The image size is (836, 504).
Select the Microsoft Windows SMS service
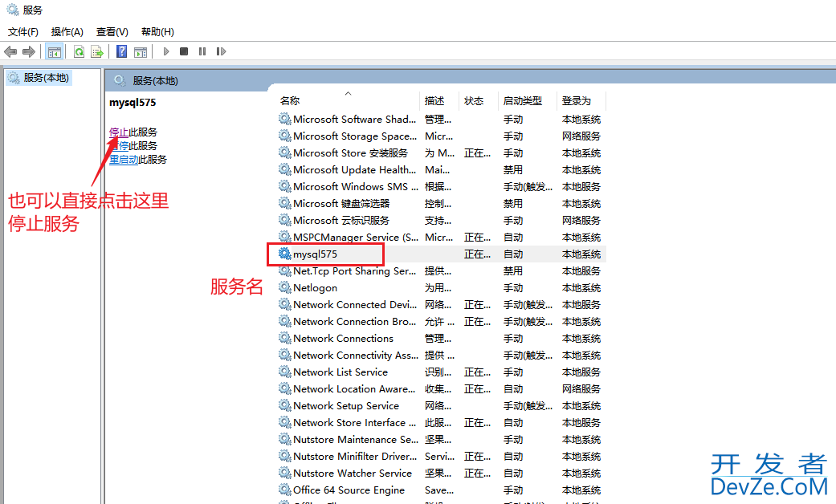click(x=442, y=187)
